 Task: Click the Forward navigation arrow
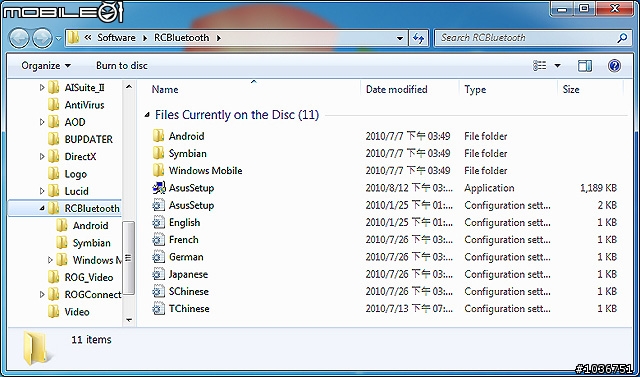(x=42, y=38)
